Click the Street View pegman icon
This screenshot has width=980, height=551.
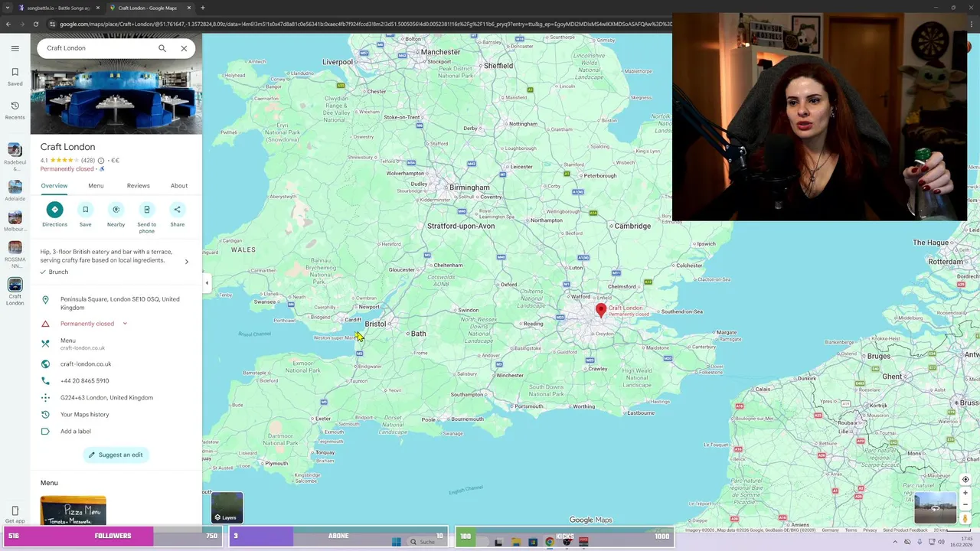coord(965,519)
